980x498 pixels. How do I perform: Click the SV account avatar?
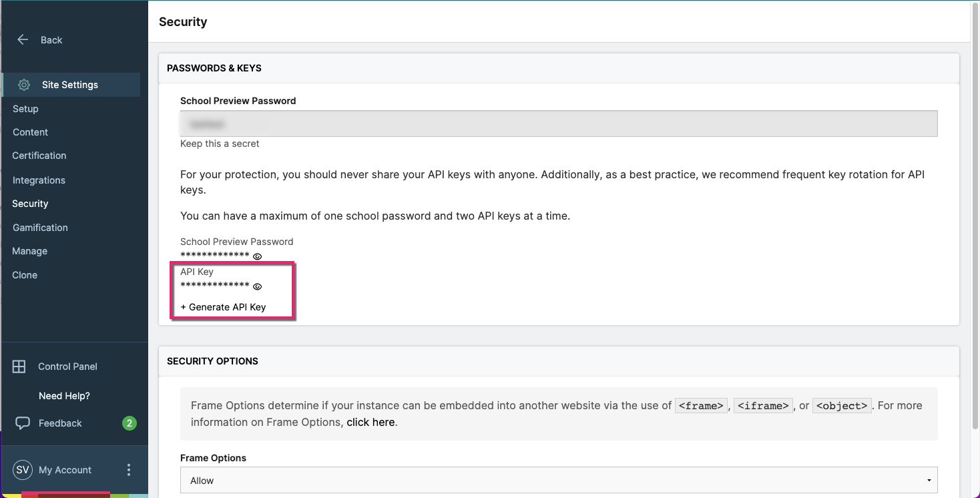pos(23,470)
